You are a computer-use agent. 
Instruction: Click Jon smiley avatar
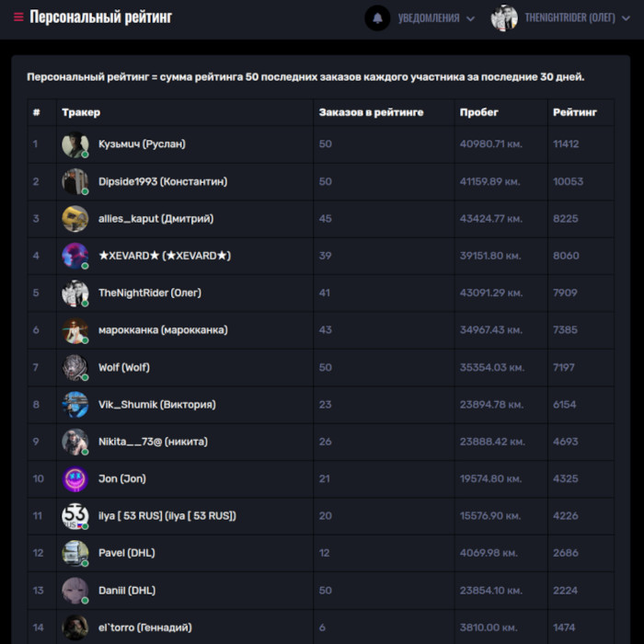click(x=75, y=478)
